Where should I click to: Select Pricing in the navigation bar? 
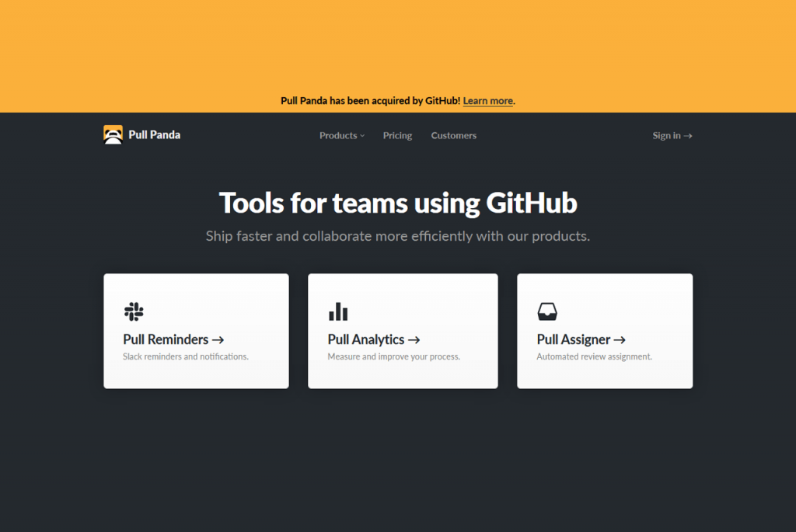point(397,135)
